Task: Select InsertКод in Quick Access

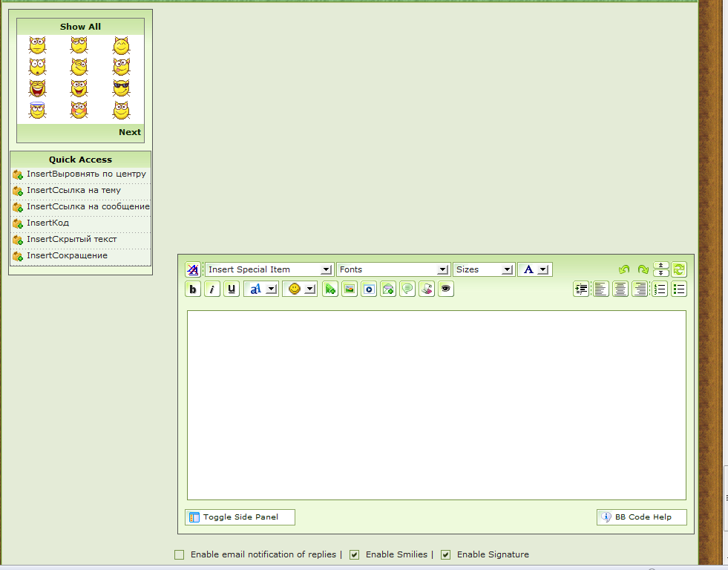Action: [47, 223]
